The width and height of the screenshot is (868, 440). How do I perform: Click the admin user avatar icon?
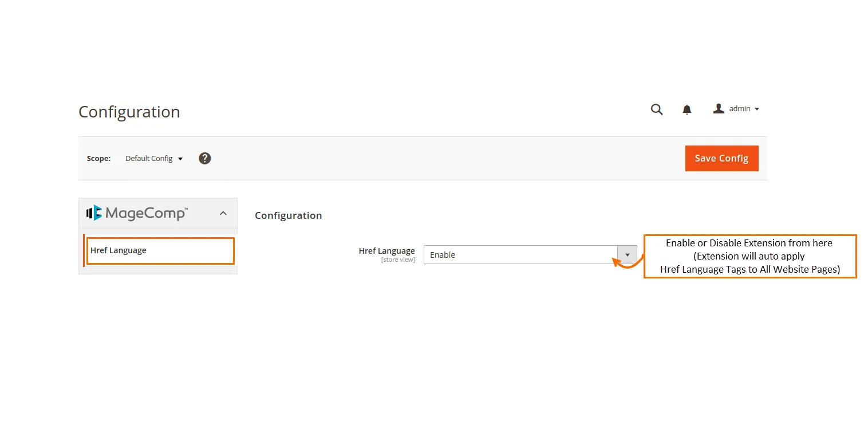[719, 108]
